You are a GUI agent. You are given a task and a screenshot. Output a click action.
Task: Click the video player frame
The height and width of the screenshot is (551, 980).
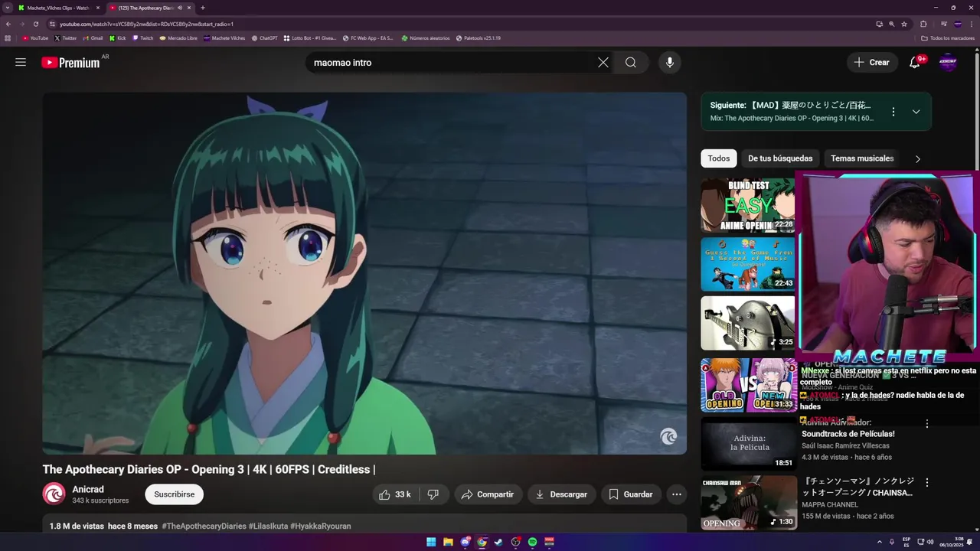pos(364,273)
